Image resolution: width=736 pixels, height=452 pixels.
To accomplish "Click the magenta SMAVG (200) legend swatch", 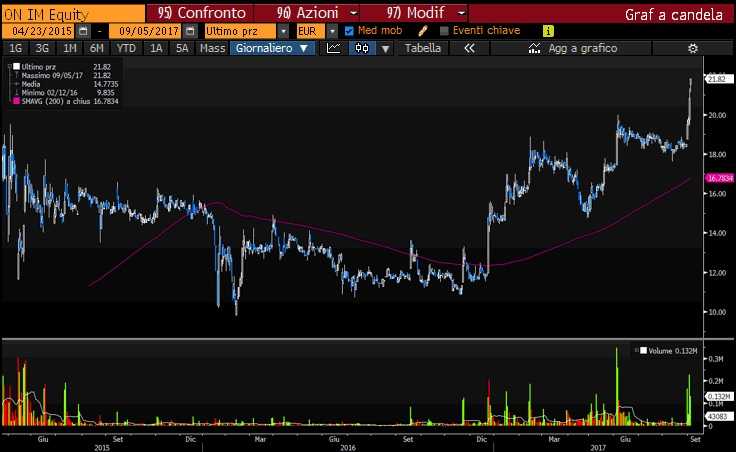I will 15,101.
